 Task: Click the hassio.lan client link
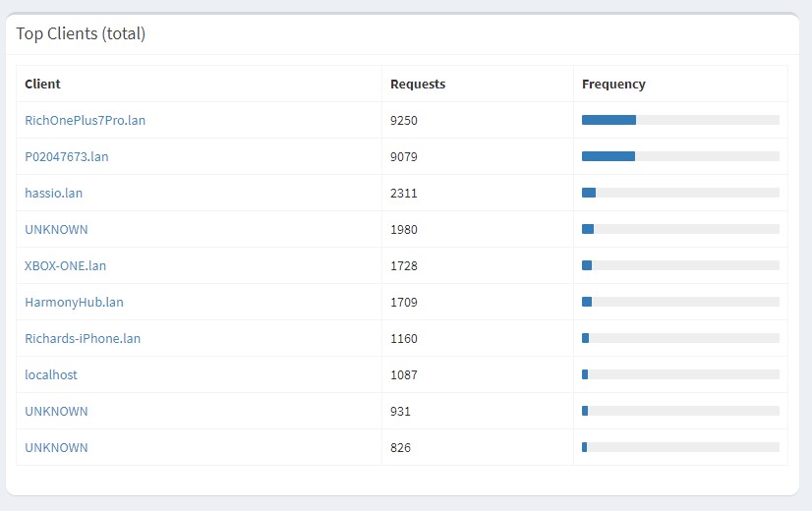(54, 193)
